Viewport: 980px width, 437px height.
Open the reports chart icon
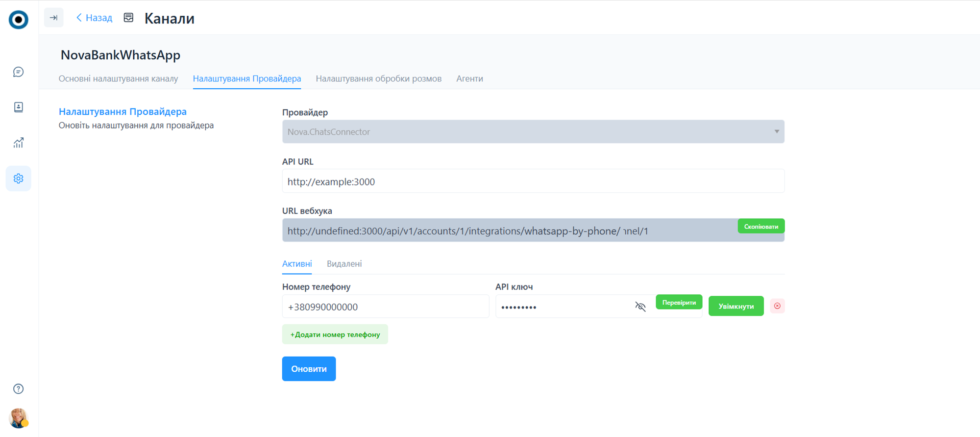click(x=19, y=143)
